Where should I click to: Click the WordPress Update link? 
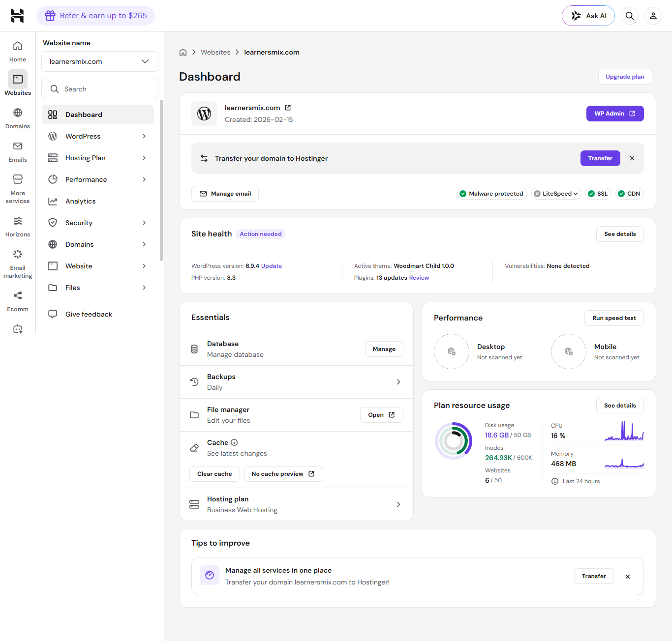coord(272,266)
